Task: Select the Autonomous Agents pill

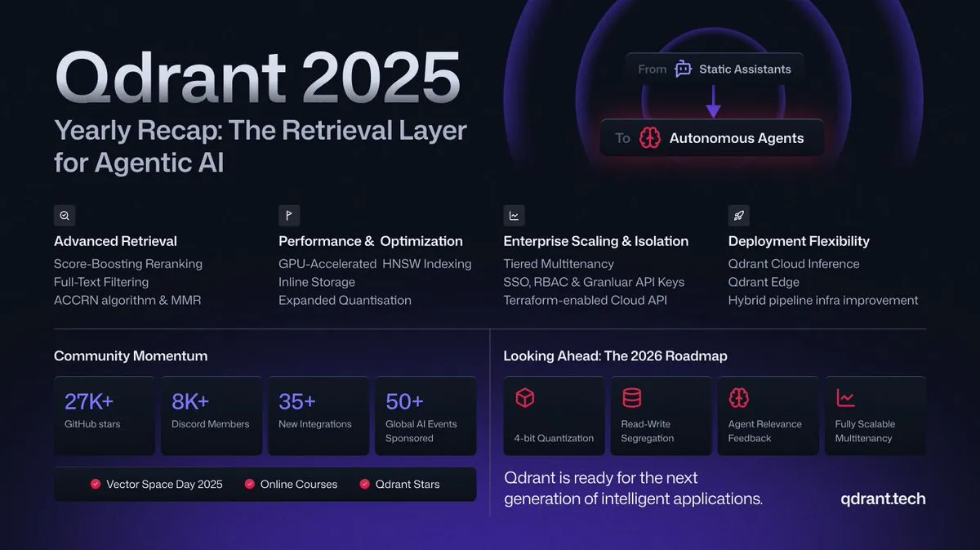Action: pyautogui.click(x=711, y=138)
